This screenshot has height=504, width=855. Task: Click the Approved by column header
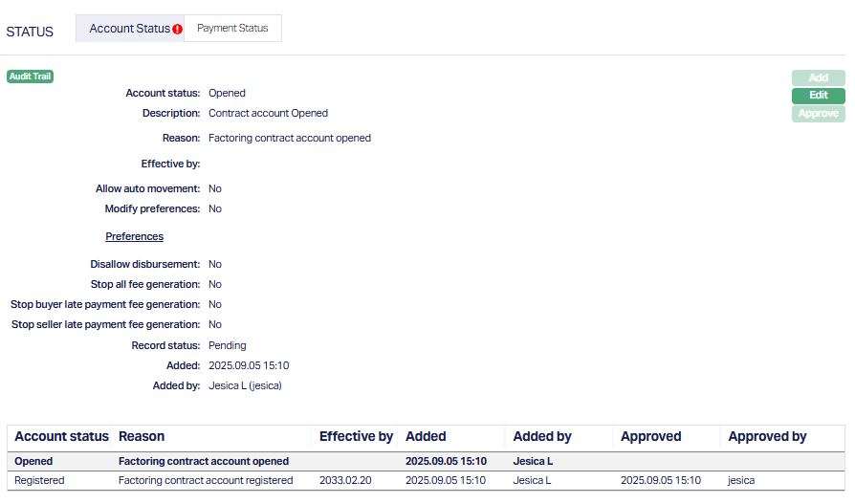tap(767, 437)
